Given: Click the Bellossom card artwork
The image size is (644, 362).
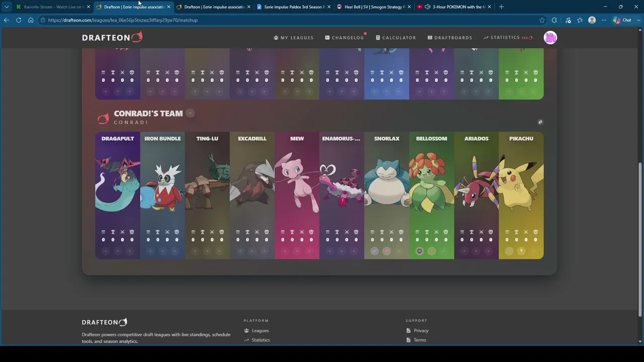Looking at the screenshot, I should click(431, 184).
